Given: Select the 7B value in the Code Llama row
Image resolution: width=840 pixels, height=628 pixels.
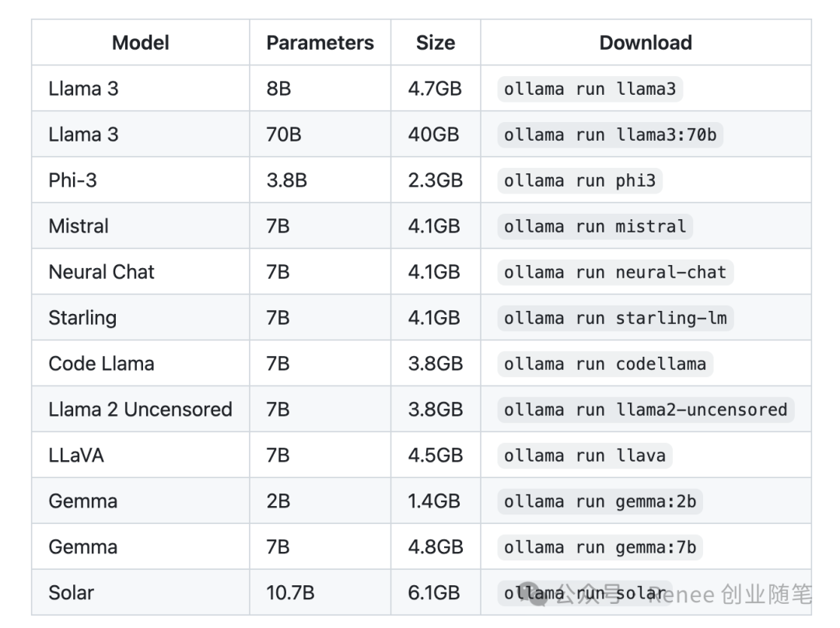Looking at the screenshot, I should (x=278, y=364).
